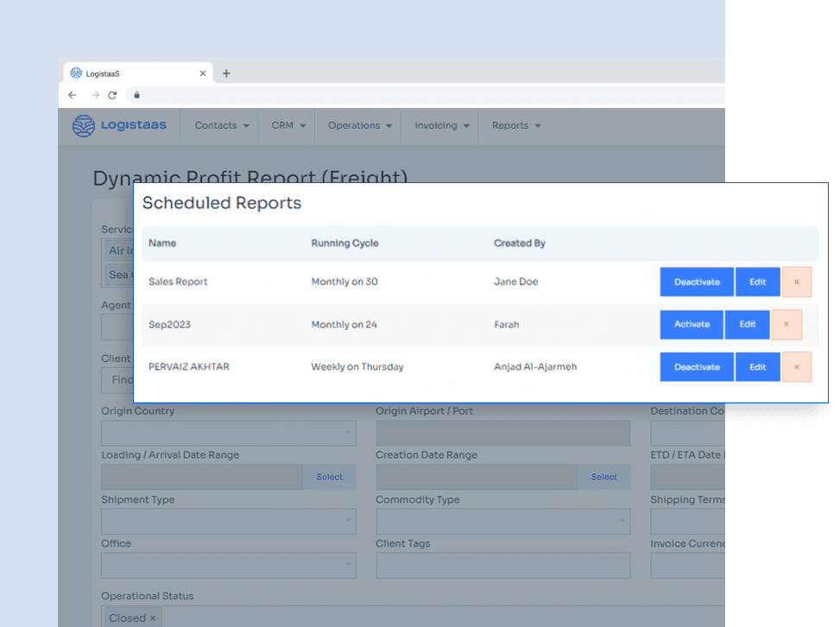Viewport: 840px width, 627px height.
Task: Click the LogistaaS logo in the navbar
Action: (x=119, y=125)
